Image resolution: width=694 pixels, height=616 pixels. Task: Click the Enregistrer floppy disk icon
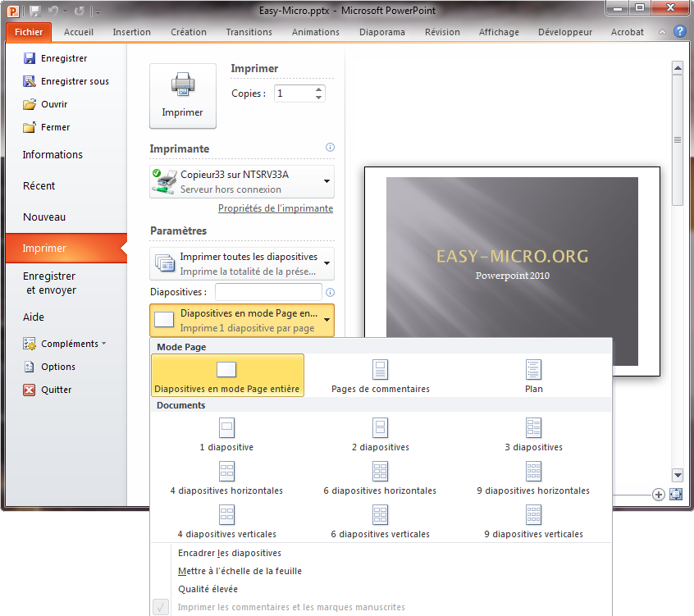click(30, 58)
